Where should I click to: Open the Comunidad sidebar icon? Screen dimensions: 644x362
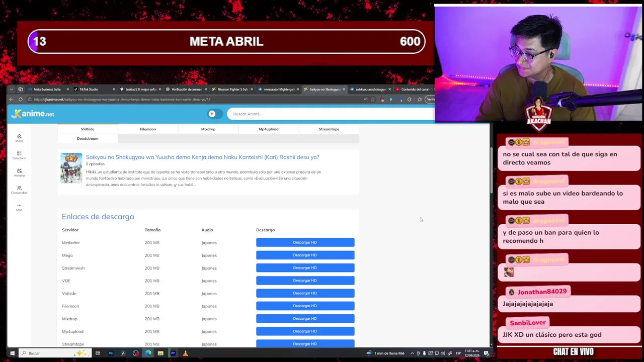pyautogui.click(x=19, y=190)
